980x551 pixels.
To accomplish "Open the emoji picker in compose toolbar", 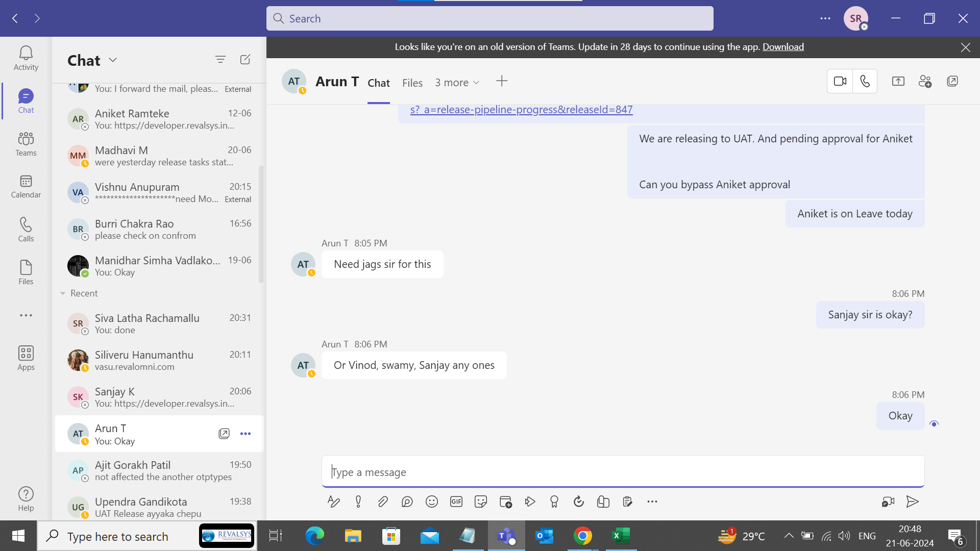I will tap(431, 502).
